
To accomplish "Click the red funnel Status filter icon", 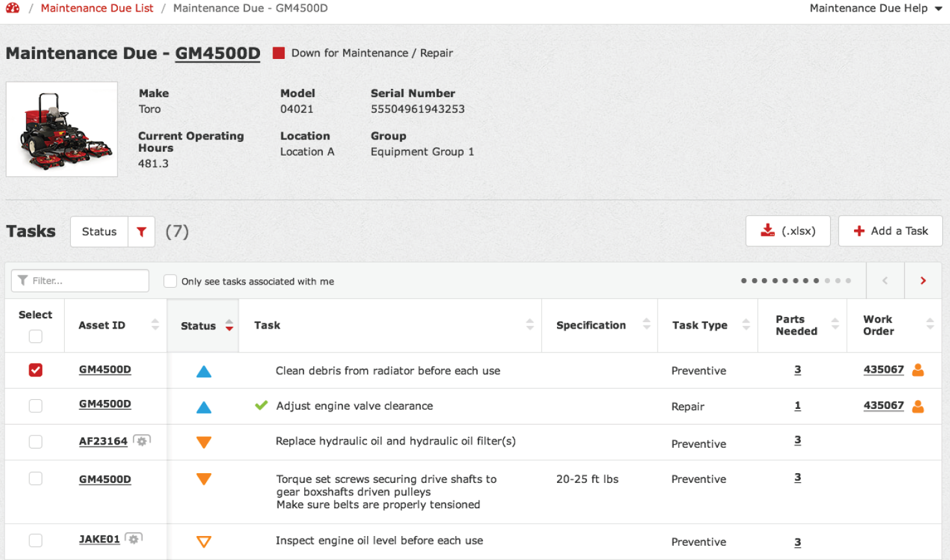I will click(x=141, y=231).
